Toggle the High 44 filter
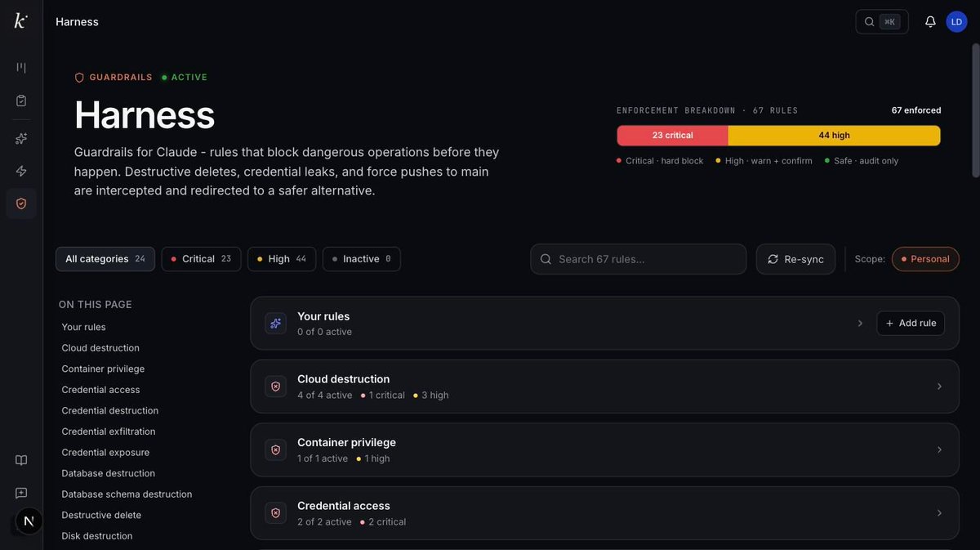Viewport: 980px width, 550px height. 282,259
